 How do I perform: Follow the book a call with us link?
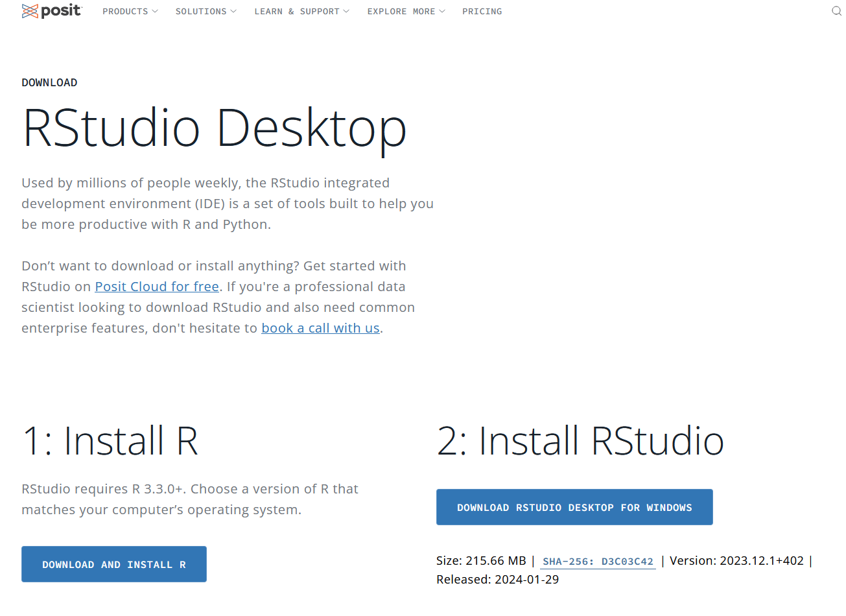[x=320, y=327]
